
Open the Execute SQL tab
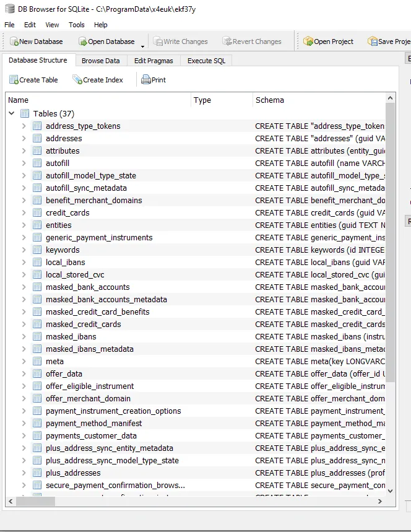206,61
